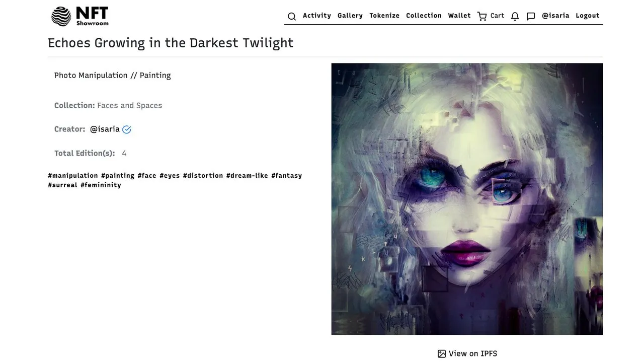Screen dimensions: 644x364
Task: Open the chat messages icon
Action: point(531,16)
